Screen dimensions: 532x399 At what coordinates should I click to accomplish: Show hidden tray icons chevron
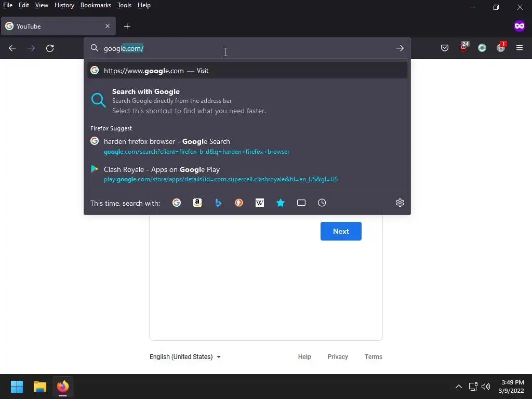click(458, 387)
